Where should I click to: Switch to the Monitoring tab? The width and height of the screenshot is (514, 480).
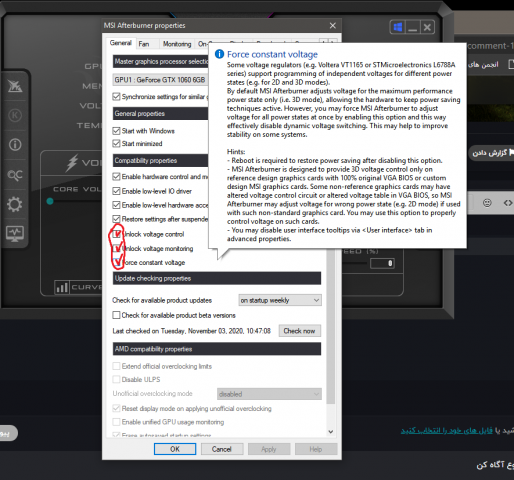click(x=177, y=44)
